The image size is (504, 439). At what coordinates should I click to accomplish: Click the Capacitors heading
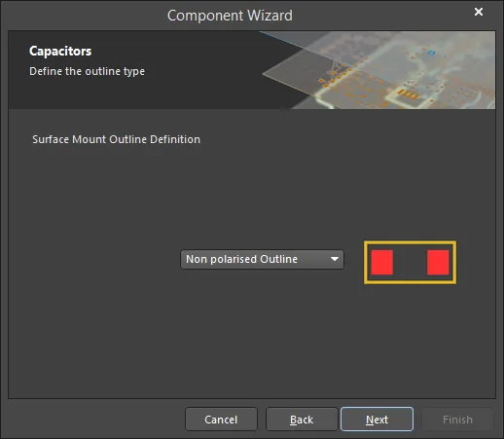[60, 51]
